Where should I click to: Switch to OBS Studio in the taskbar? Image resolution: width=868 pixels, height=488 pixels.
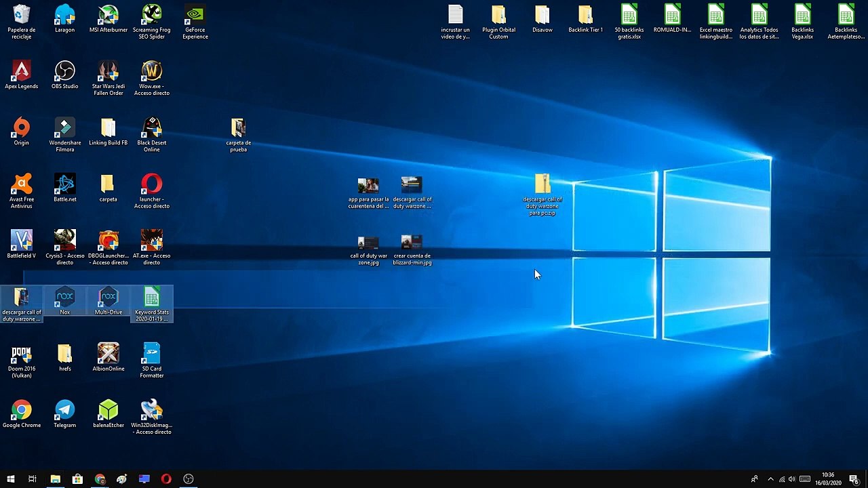(189, 479)
